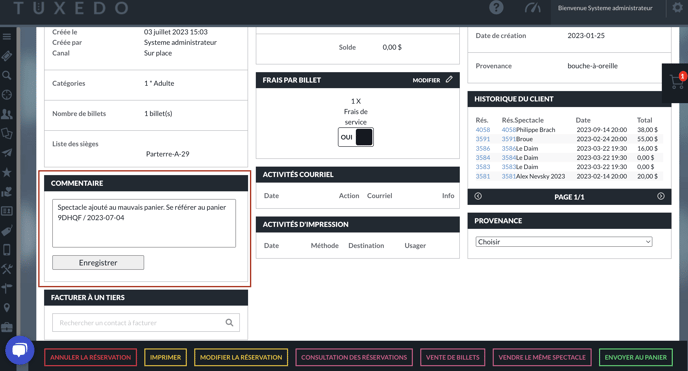Screen dimensions: 688x371
Task: Click the pencil icon next to Modifier
Action: coord(449,80)
